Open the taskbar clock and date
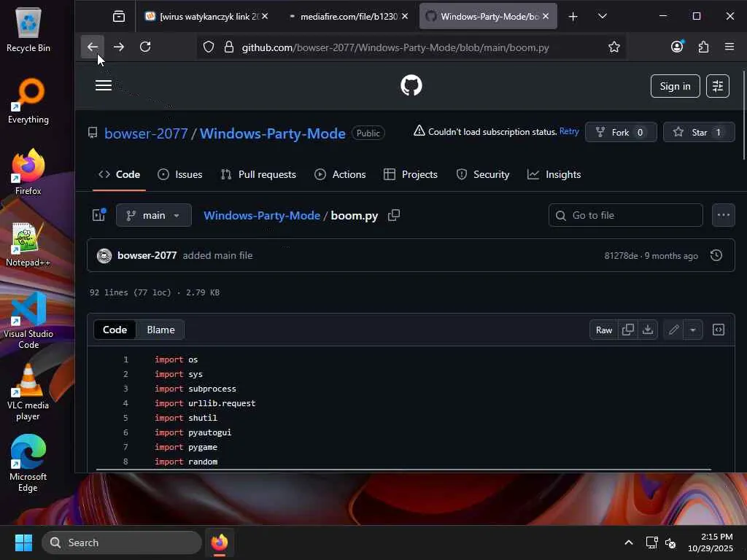747x560 pixels. click(x=711, y=542)
